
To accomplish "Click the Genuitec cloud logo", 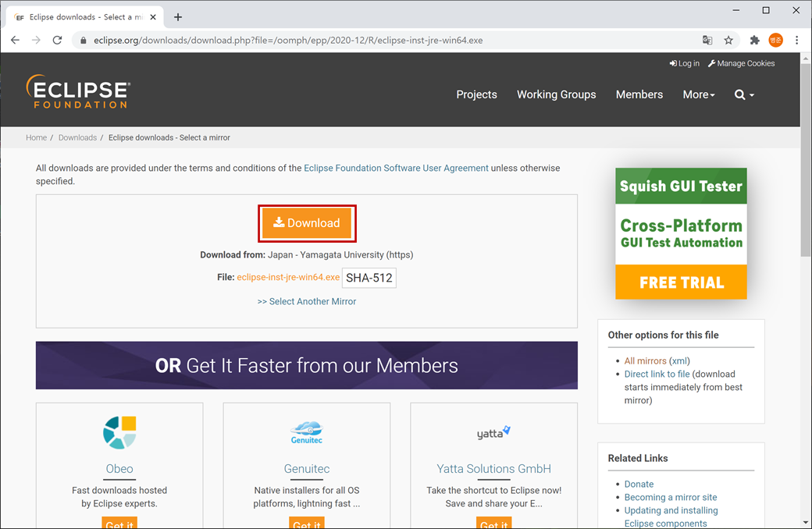I will pyautogui.click(x=307, y=432).
